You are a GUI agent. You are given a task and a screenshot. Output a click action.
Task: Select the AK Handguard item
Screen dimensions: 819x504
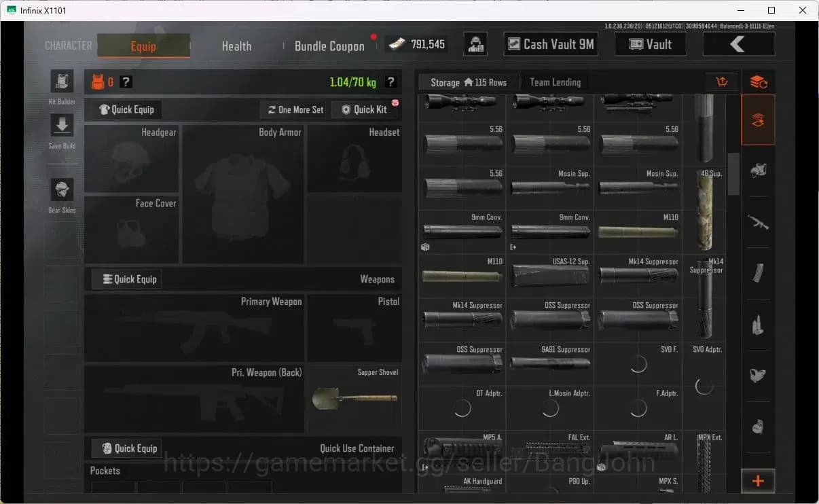pos(462,484)
